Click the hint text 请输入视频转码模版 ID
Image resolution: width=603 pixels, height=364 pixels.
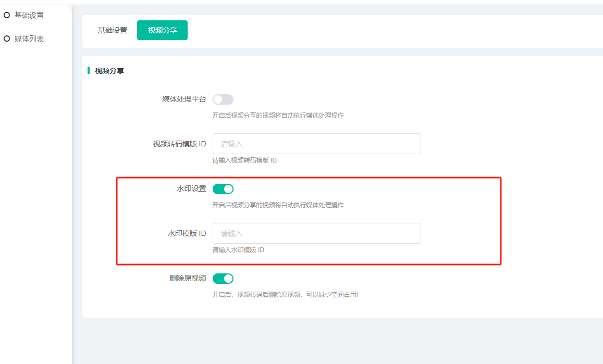coord(244,160)
